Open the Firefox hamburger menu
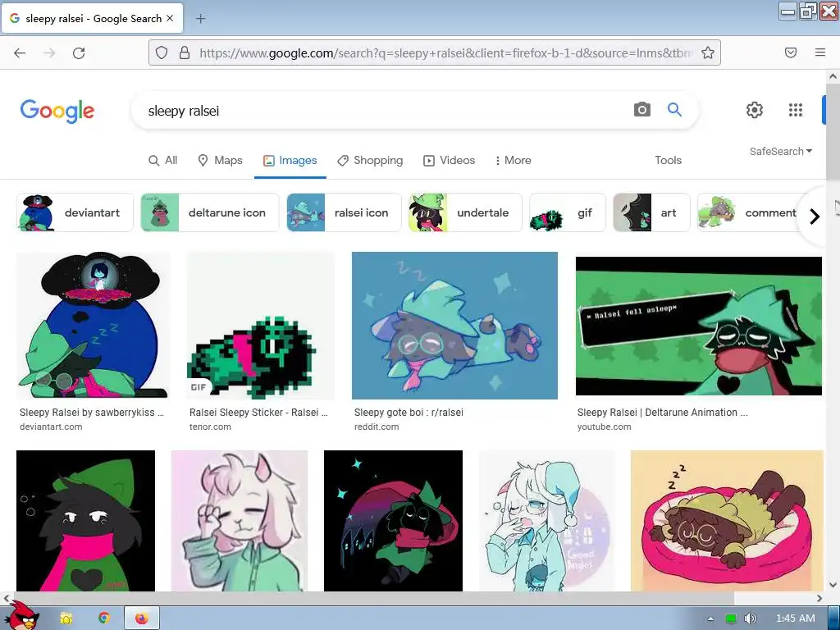 [820, 52]
